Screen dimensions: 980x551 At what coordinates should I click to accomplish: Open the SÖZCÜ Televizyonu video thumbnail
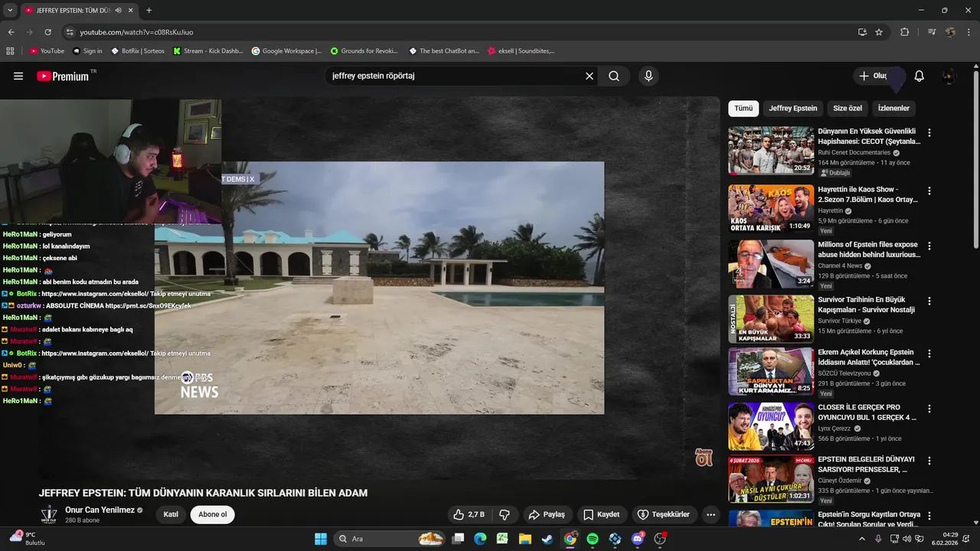tap(771, 371)
